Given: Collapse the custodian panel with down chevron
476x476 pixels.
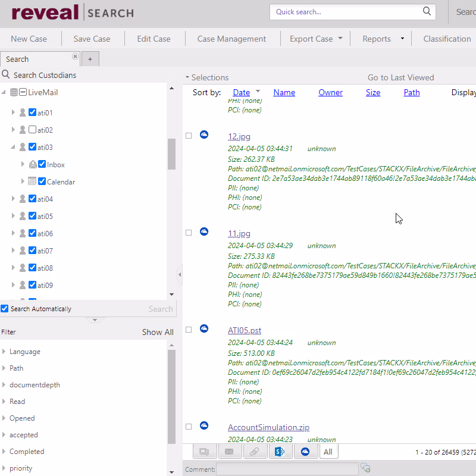Looking at the screenshot, I should point(95,320).
